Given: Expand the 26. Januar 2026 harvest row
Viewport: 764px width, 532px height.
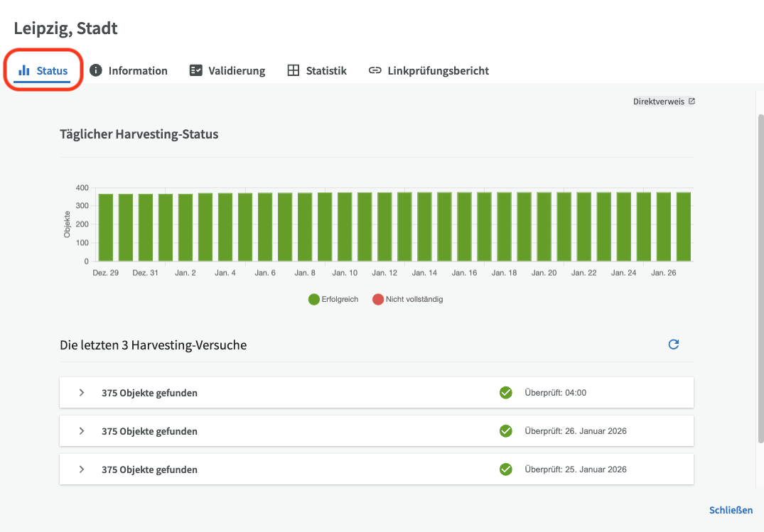Looking at the screenshot, I should 82,431.
